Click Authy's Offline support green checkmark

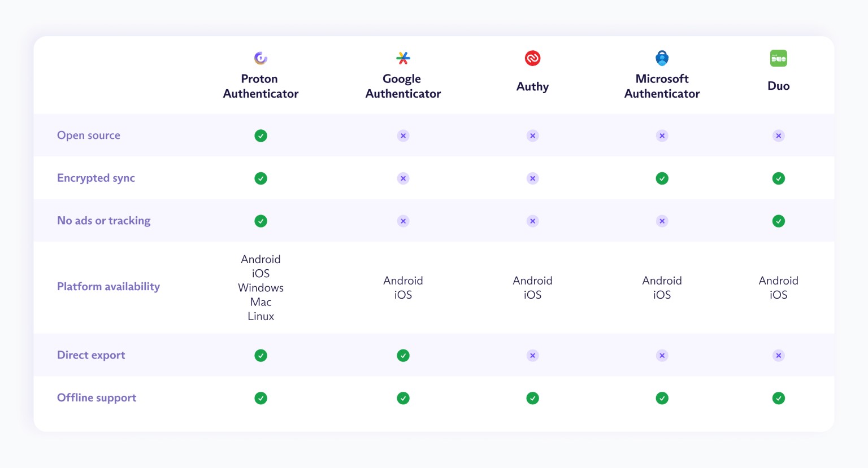click(x=532, y=399)
